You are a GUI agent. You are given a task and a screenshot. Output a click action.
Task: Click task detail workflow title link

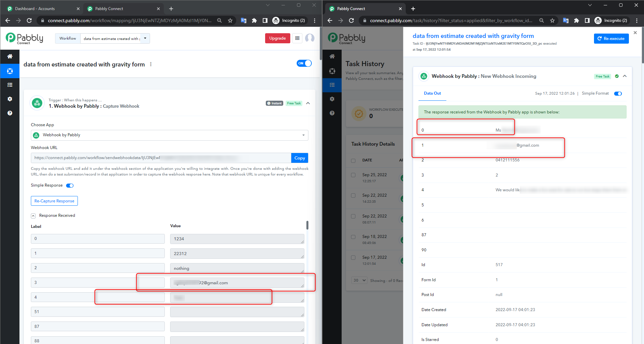(473, 36)
